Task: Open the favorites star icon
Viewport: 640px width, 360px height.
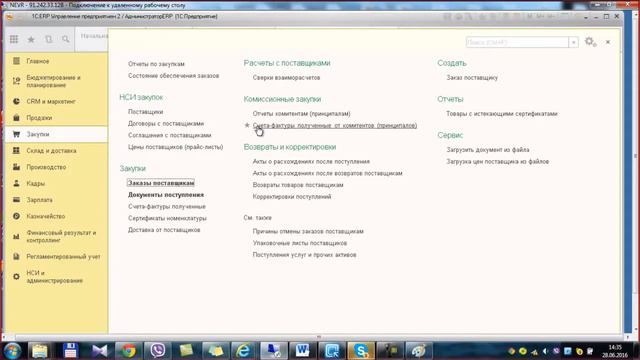Action: (31, 39)
